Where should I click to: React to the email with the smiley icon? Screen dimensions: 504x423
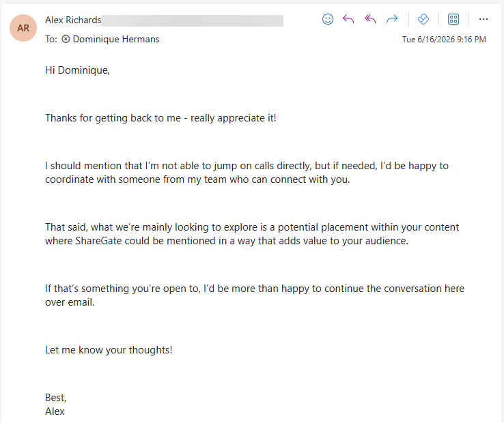click(328, 19)
